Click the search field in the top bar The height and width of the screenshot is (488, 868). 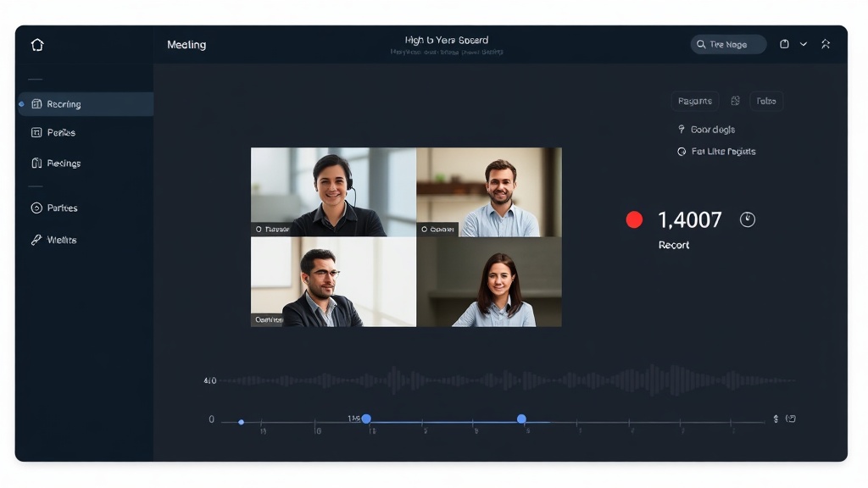click(x=727, y=43)
